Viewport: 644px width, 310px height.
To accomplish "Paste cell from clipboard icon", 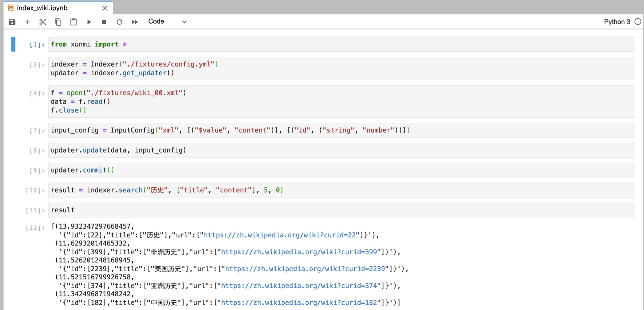I will pyautogui.click(x=73, y=22).
